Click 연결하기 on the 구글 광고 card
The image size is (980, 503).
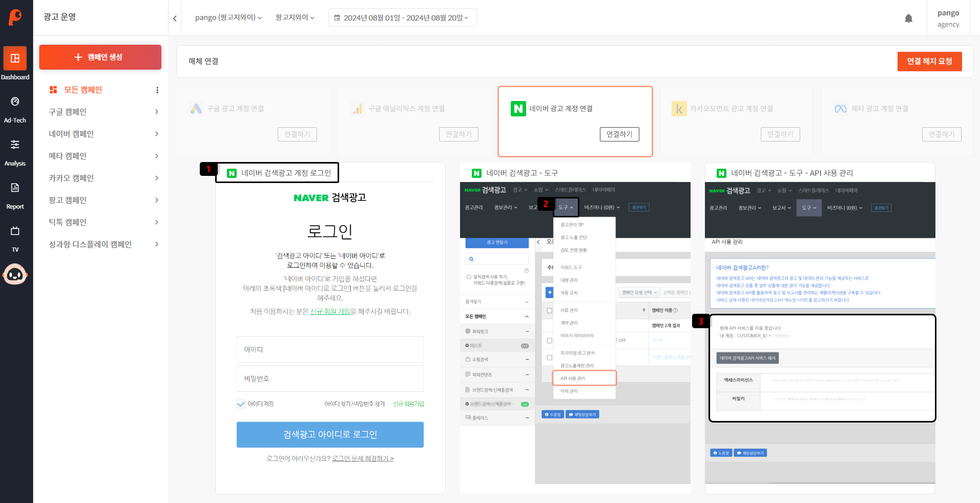click(297, 134)
